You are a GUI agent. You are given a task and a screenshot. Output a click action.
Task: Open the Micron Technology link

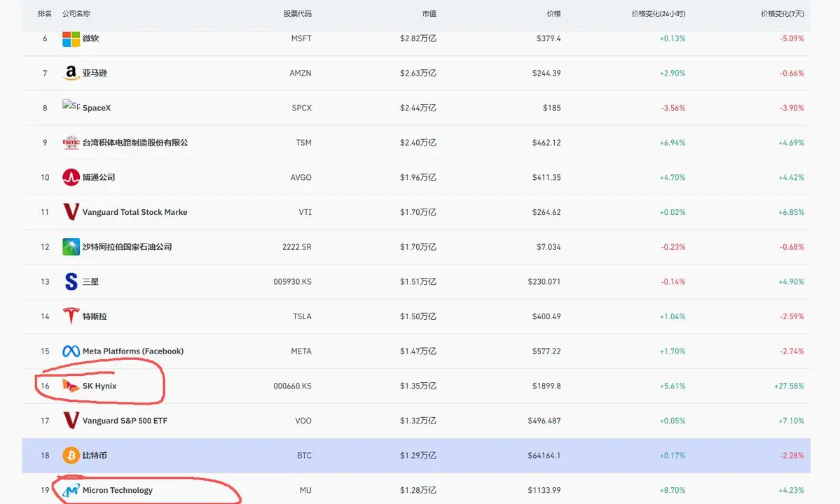coord(117,491)
